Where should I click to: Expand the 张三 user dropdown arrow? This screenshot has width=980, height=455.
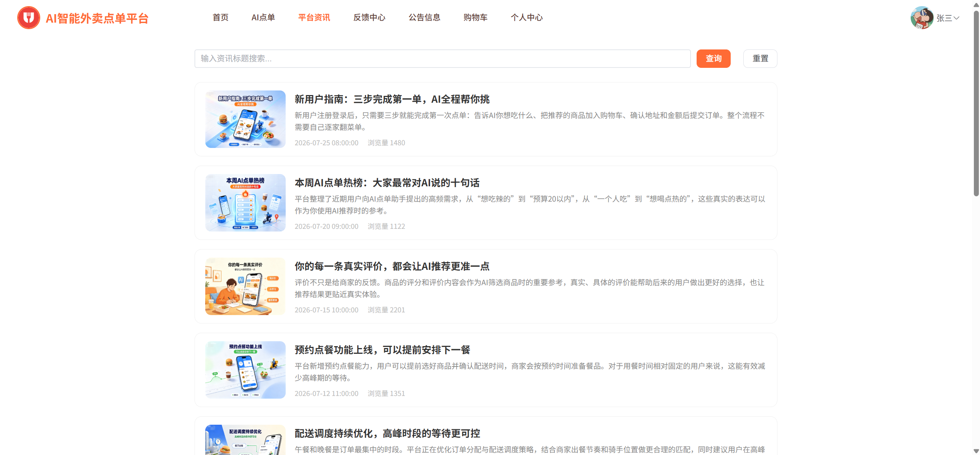tap(956, 18)
